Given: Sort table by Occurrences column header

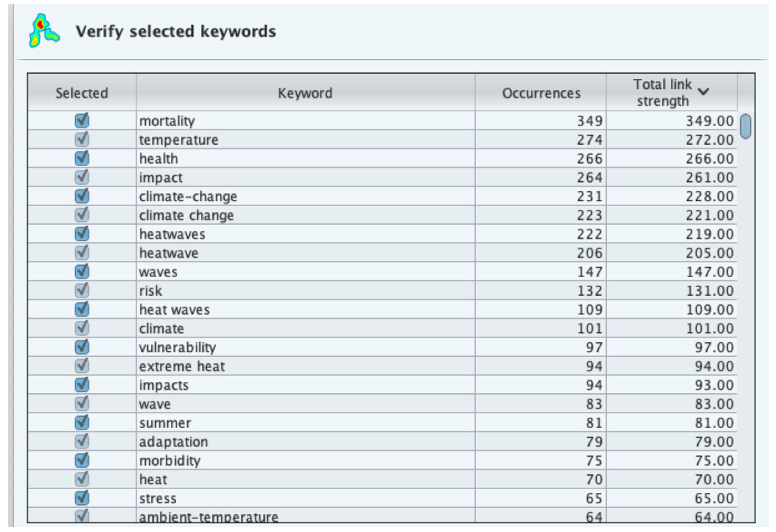Looking at the screenshot, I should pyautogui.click(x=541, y=93).
